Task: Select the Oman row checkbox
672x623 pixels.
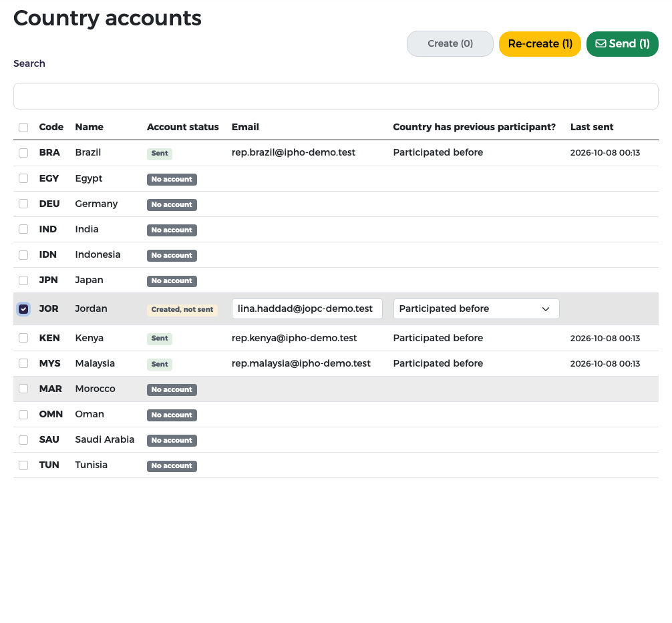Action: [23, 415]
